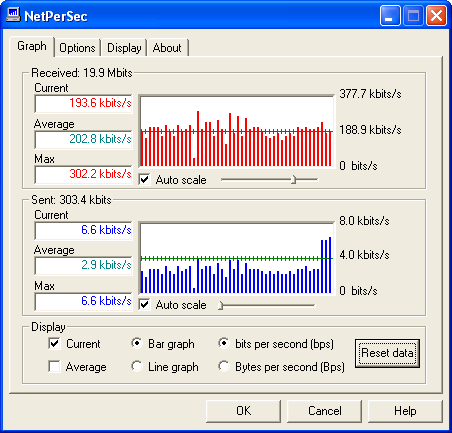Confirm with the OK button
Screen dimensions: 452x433
point(243,411)
